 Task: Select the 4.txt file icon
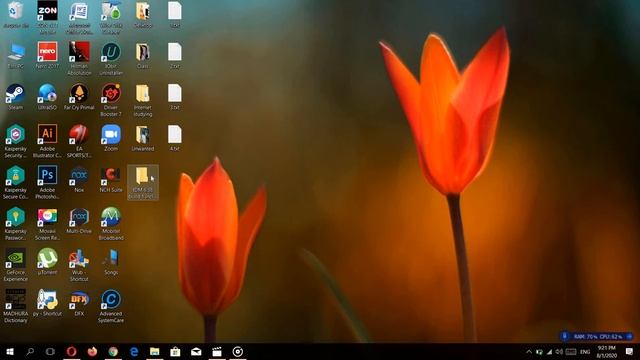pyautogui.click(x=175, y=138)
